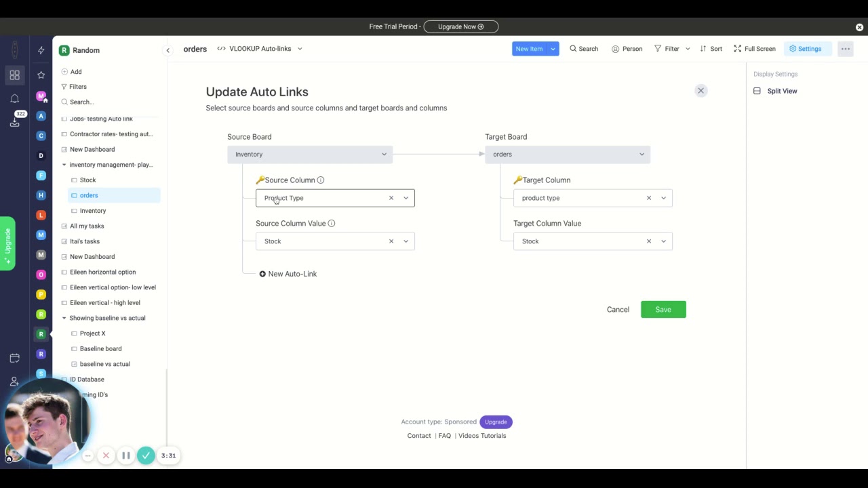Collapse Showing baseline vs actual folder

tap(64, 318)
